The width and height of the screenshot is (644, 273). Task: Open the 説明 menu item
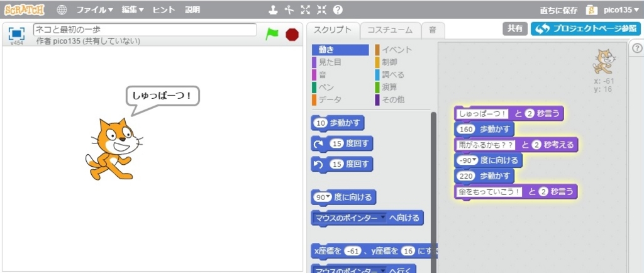(x=192, y=10)
